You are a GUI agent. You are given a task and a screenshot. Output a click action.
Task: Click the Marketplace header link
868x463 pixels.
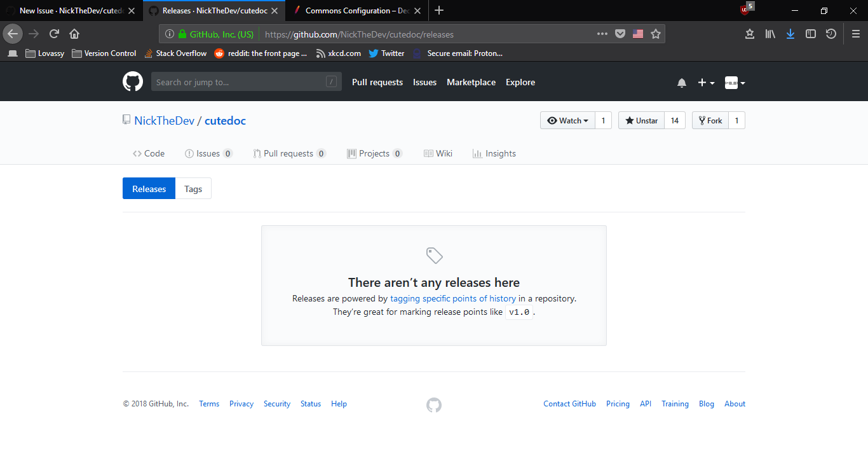pos(471,83)
